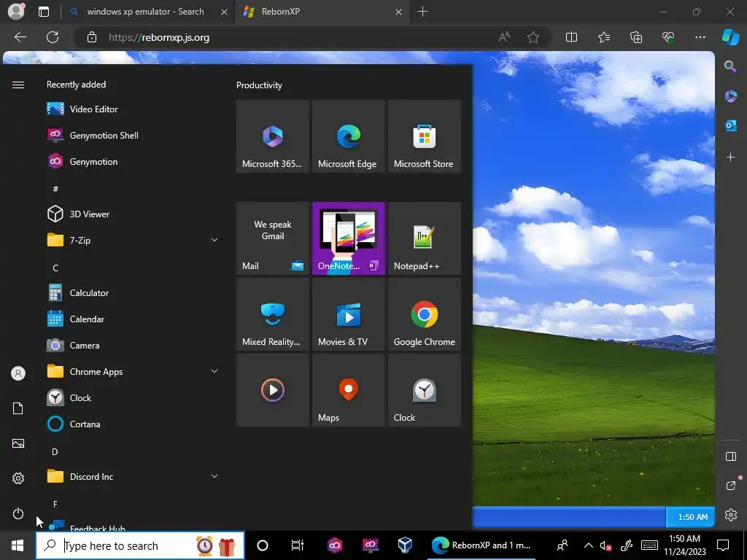
Task: Open the Mixed Reality Portal tile
Action: coord(273,314)
